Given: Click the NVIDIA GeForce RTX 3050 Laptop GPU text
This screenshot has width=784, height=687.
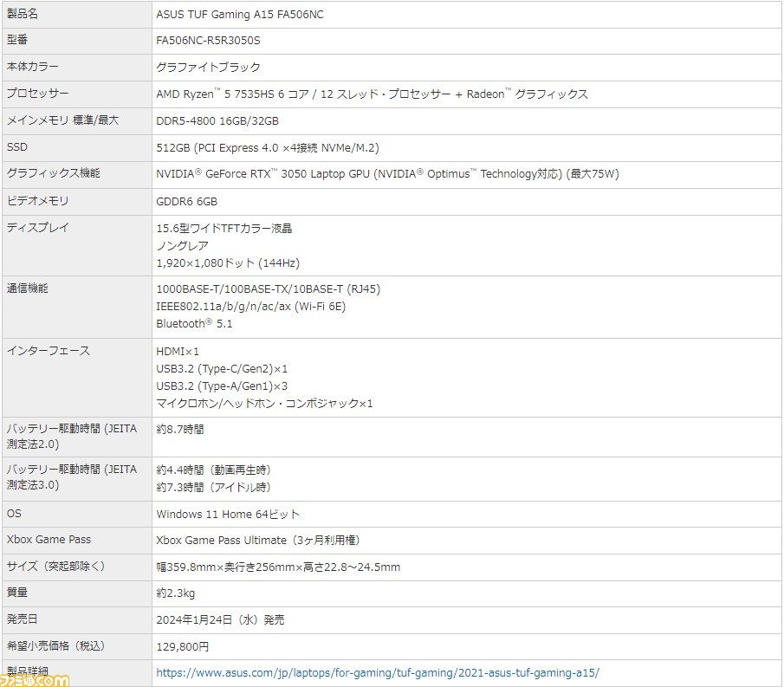Looking at the screenshot, I should pos(387,174).
